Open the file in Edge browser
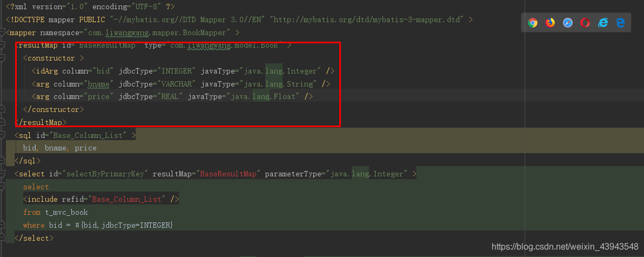The image size is (644, 257). pos(620,23)
